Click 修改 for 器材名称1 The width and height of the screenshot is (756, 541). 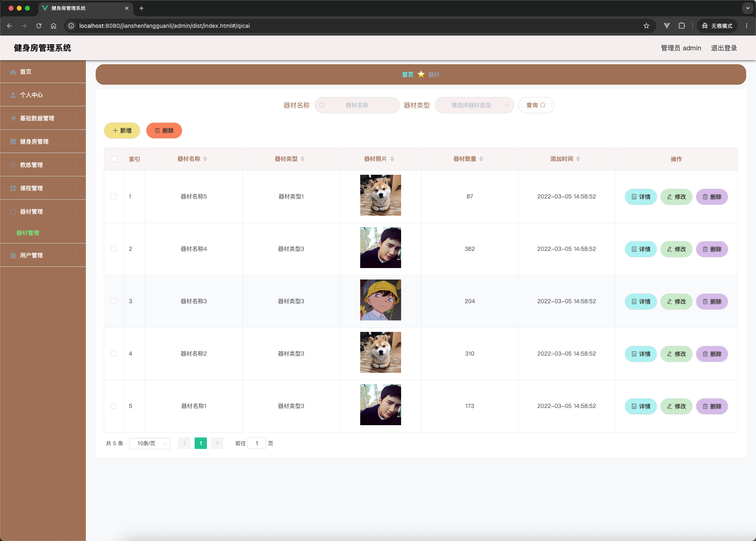click(676, 406)
